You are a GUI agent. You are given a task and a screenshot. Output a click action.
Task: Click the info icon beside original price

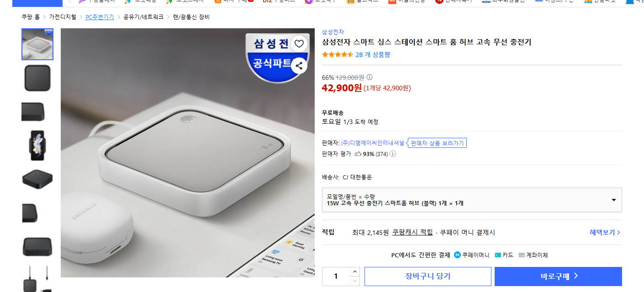coord(370,77)
